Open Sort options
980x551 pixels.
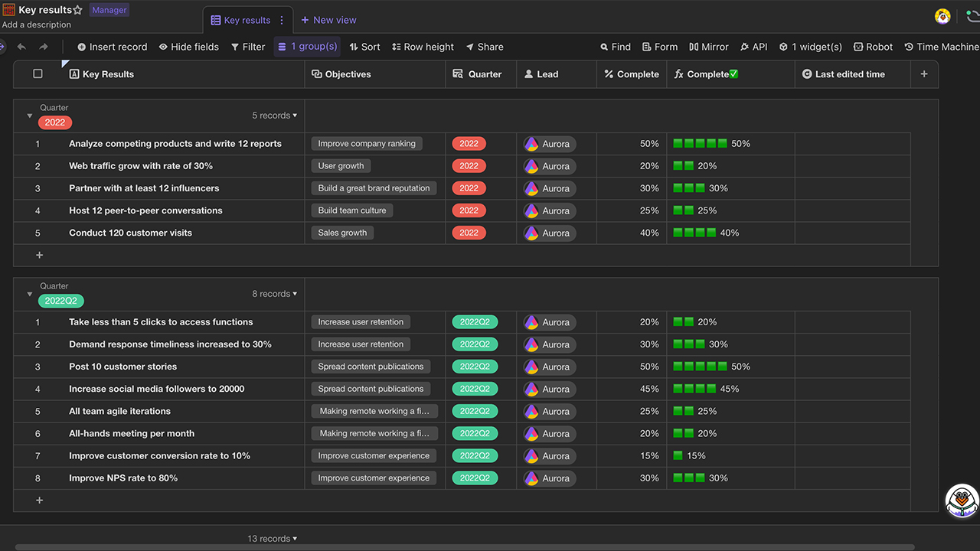click(364, 47)
